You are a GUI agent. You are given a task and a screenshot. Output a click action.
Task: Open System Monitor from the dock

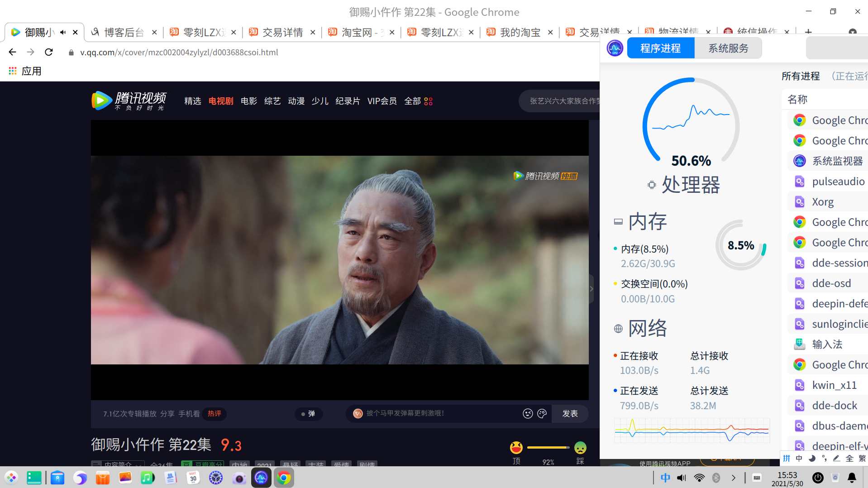(x=261, y=478)
